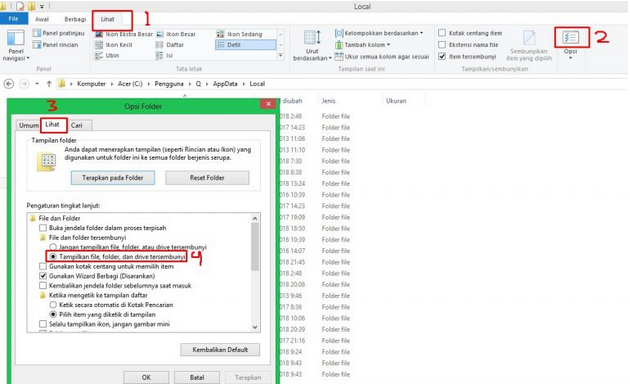Viewport: 630px width, 391px height.
Task: Confirm dialog with OK button
Action: [x=146, y=377]
